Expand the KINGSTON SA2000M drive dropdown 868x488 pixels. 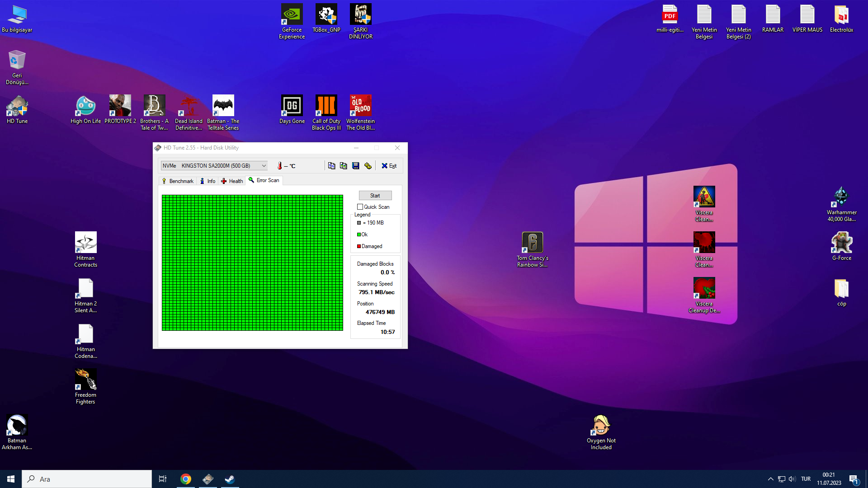[264, 166]
